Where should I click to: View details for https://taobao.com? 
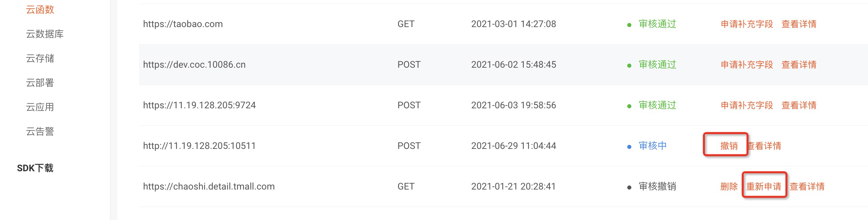(x=799, y=24)
